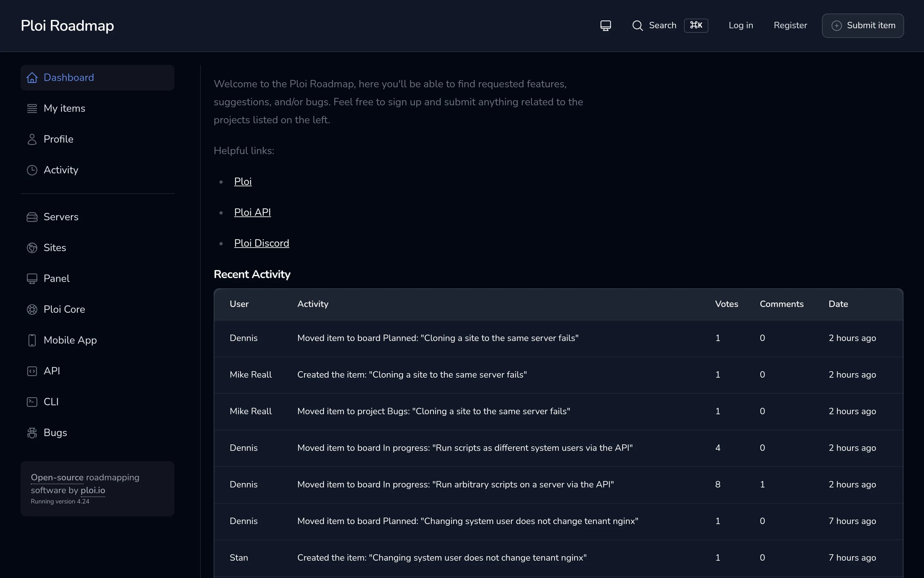Select the Ploi Core project
924x578 pixels.
[x=97, y=309]
